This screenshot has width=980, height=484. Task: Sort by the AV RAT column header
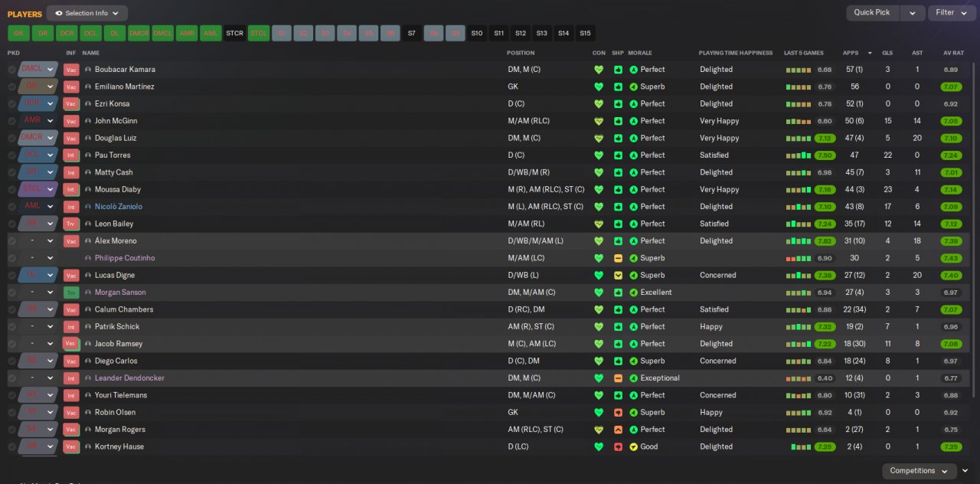(x=953, y=53)
